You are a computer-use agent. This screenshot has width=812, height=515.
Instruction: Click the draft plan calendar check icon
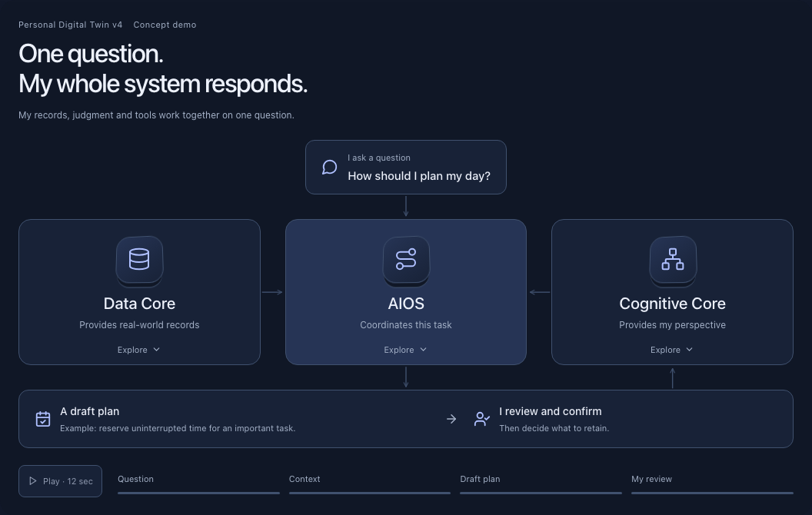click(x=43, y=419)
